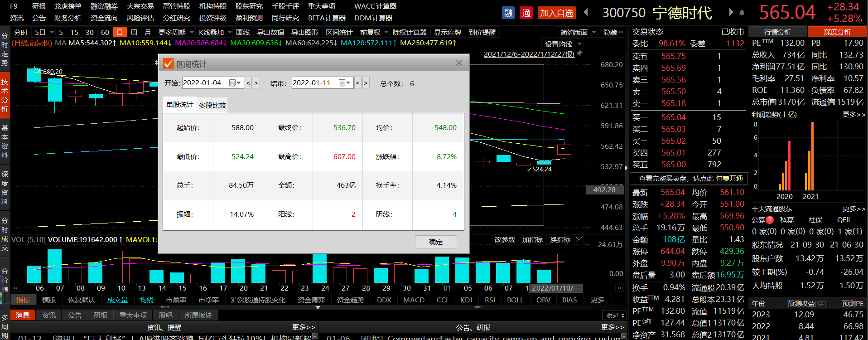Viewport: 868px width, 340px height.
Task: Go to previous stock with left arrow
Action: coord(586,12)
